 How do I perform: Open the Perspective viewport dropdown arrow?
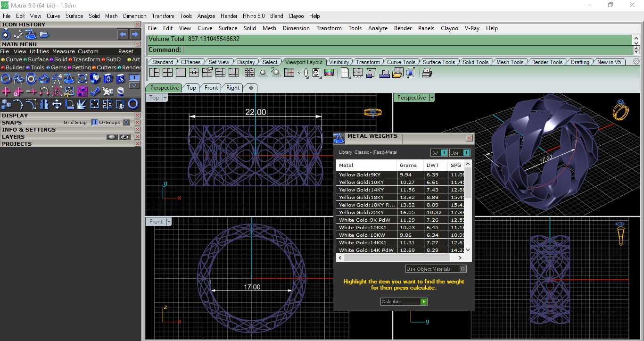[432, 98]
